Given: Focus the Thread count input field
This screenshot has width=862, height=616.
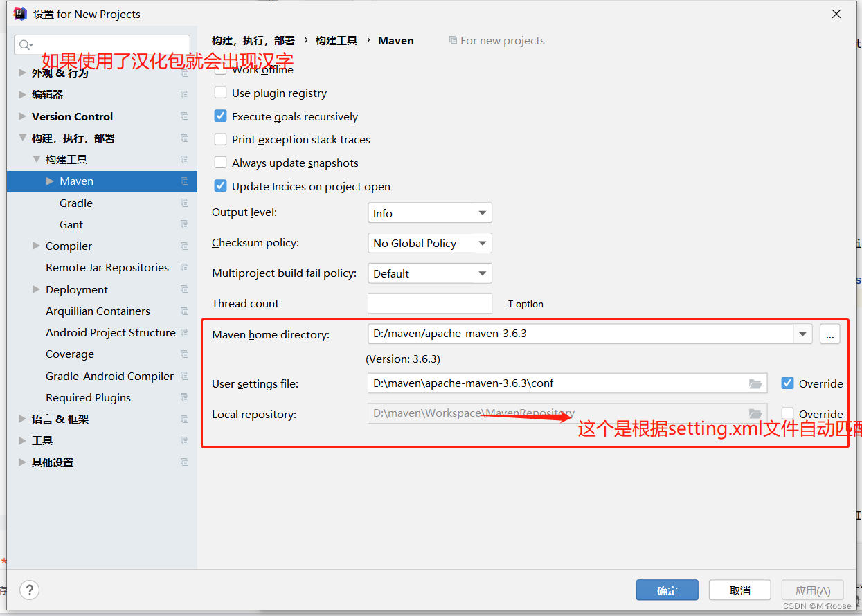Looking at the screenshot, I should click(430, 303).
